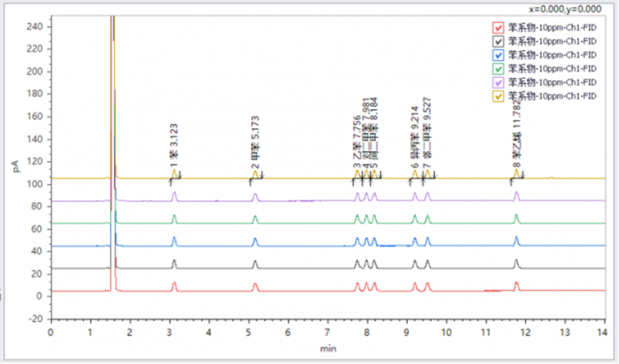Disable the green trace legend checkbox
Screen dimensions: 619x364
pyautogui.click(x=498, y=67)
